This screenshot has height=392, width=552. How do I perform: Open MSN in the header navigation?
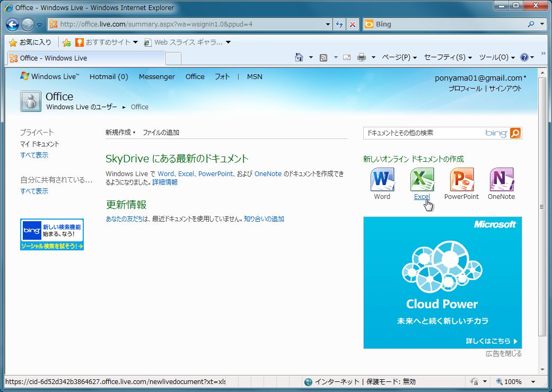pos(255,76)
